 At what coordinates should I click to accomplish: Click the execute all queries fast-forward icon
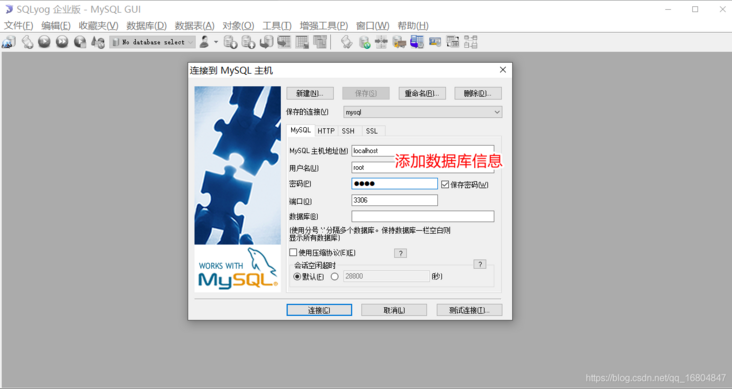[62, 42]
